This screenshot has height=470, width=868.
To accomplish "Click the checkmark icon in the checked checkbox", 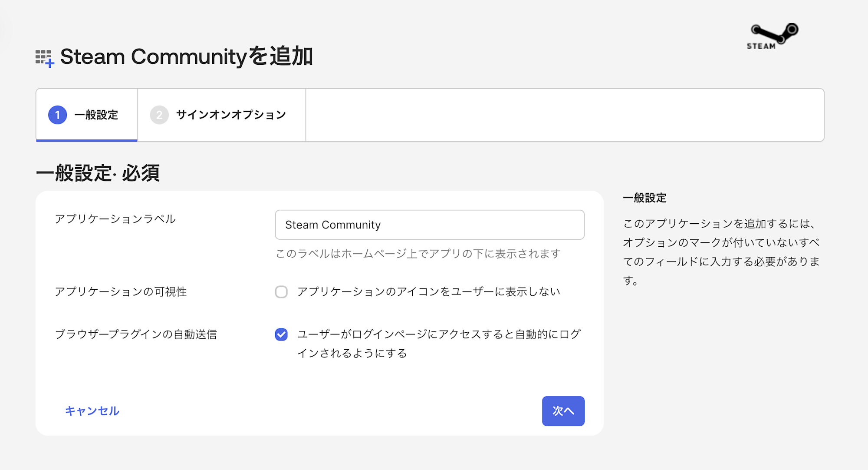I will [282, 334].
